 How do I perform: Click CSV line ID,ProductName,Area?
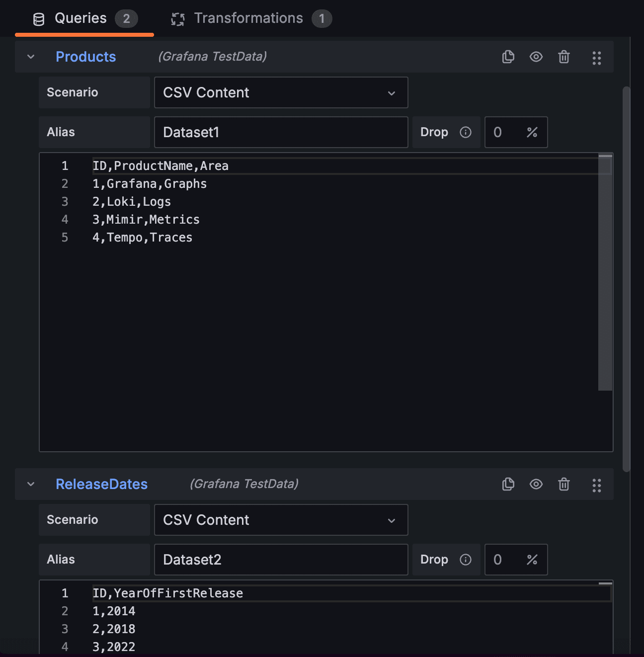coord(161,166)
